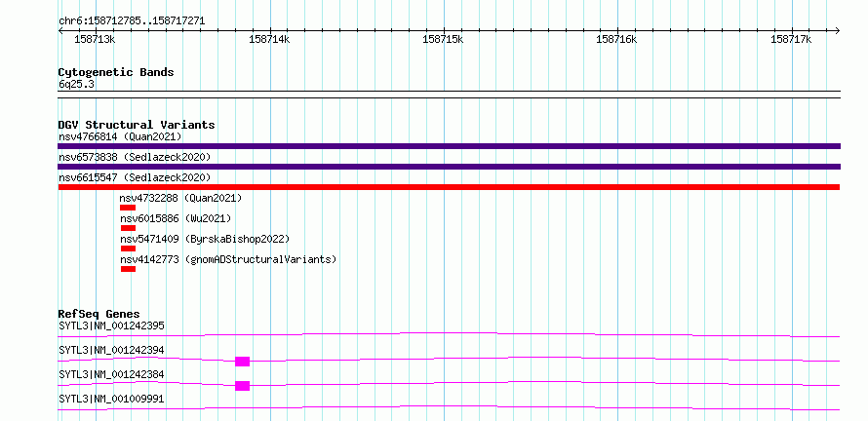The width and height of the screenshot is (868, 421).
Task: Click the nsv4732288 (Quan2021) label
Action: pos(181,198)
